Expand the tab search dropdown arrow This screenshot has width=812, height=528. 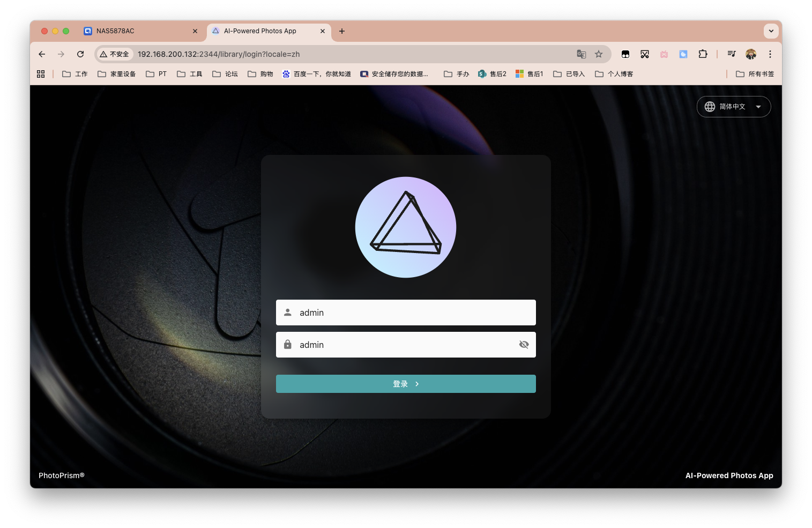pyautogui.click(x=771, y=31)
